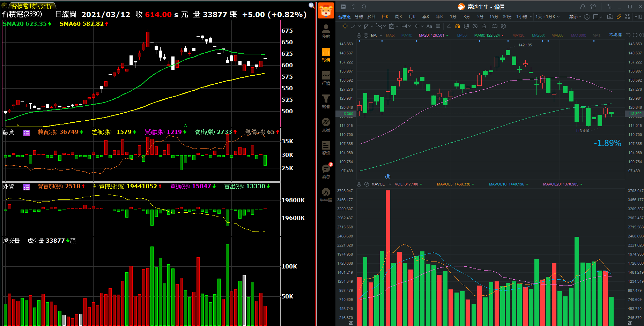This screenshot has width=644, height=326.
Task: Open the 報價 quotes sidebar icon
Action: [326, 55]
